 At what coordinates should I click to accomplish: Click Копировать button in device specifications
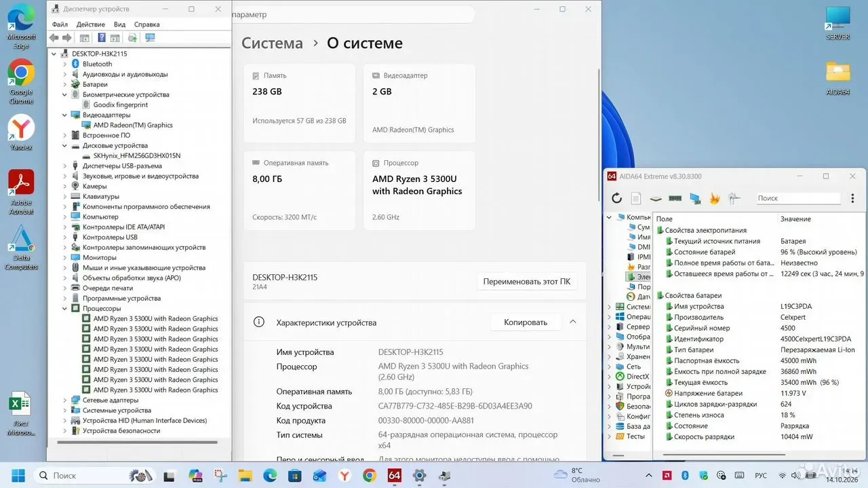526,322
